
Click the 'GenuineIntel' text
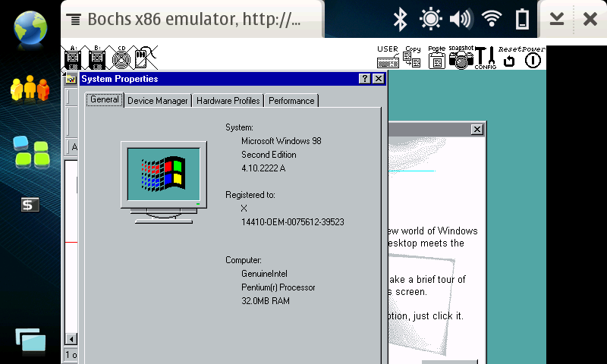tap(264, 274)
